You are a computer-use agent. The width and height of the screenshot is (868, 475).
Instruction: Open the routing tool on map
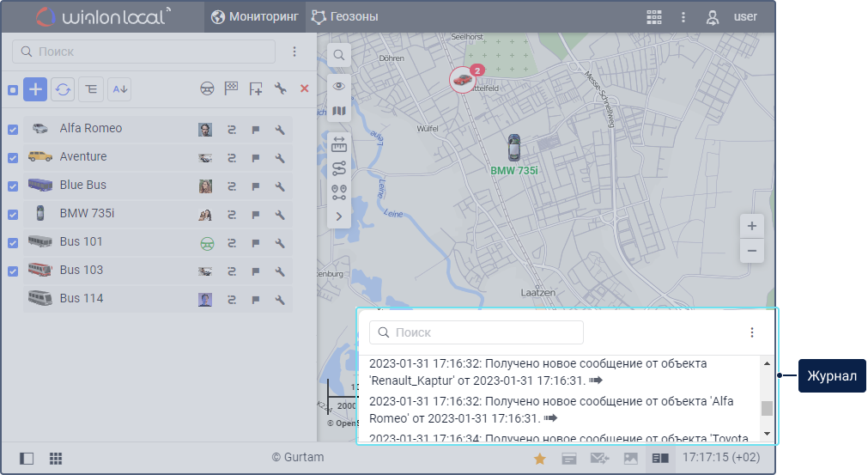tap(339, 167)
